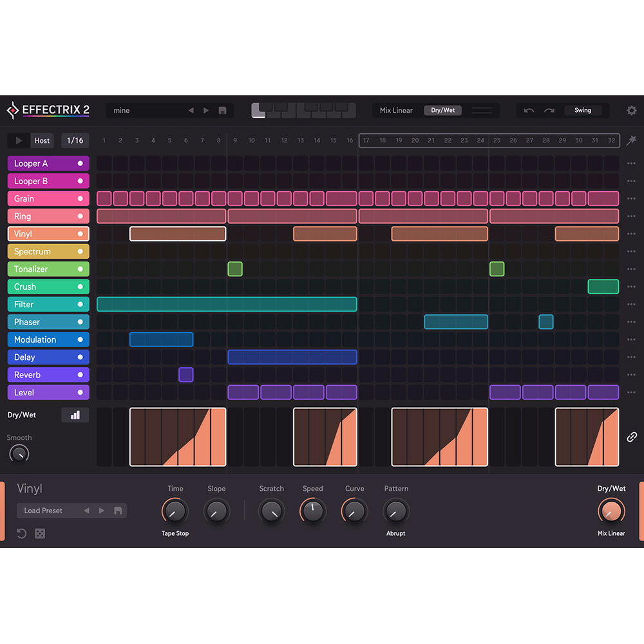Toggle the Filter track enable dot
The image size is (644, 644).
pyautogui.click(x=80, y=305)
